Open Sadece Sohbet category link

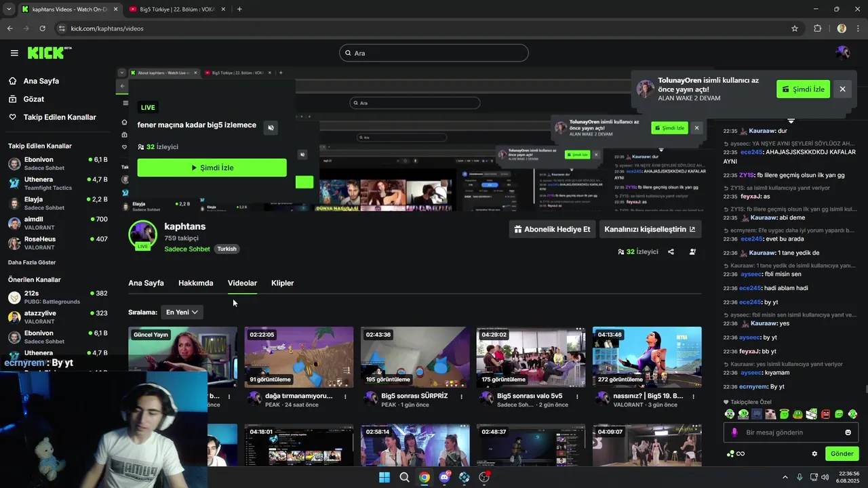click(x=187, y=249)
